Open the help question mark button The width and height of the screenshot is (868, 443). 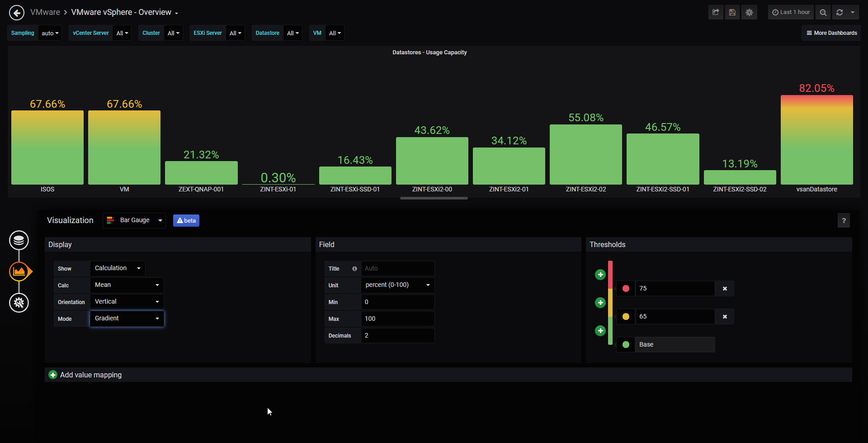coord(844,220)
